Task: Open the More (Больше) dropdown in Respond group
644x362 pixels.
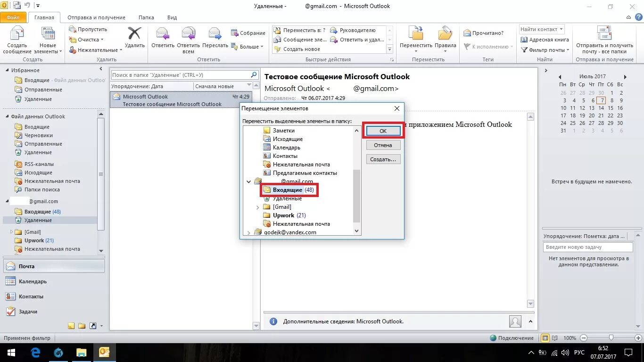Action: 248,47
